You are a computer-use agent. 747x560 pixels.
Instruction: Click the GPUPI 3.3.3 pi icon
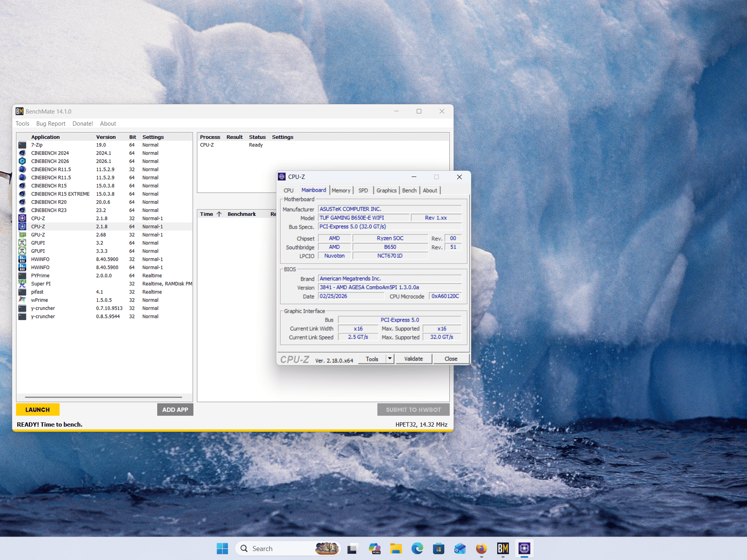22,251
